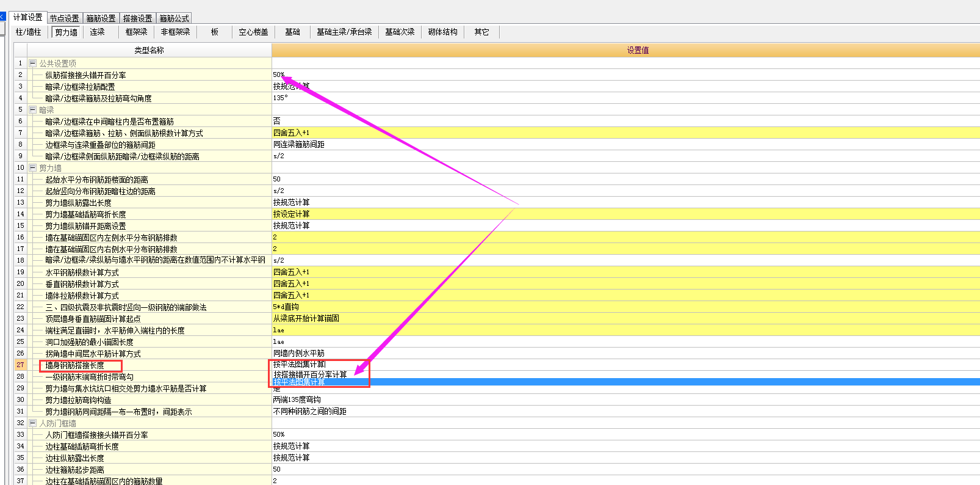
Task: Collapse the 公共设置项 group
Action: point(33,64)
